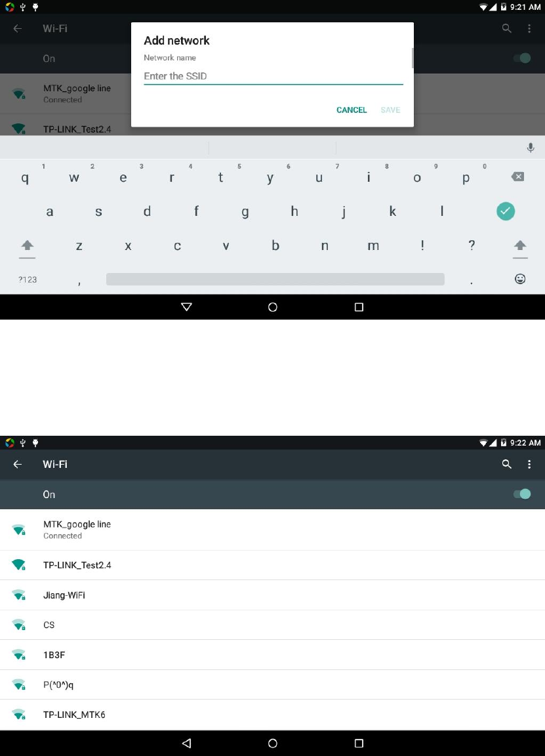Tap the keyboard space bar
The width and height of the screenshot is (545, 756).
[275, 279]
